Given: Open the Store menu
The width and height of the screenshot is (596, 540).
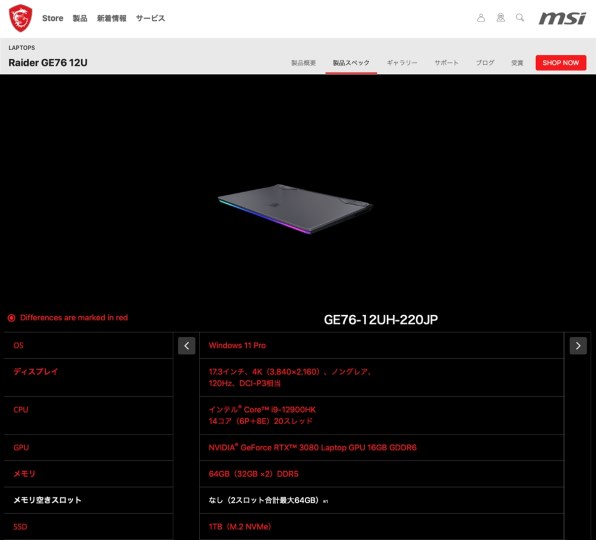Looking at the screenshot, I should coord(52,18).
